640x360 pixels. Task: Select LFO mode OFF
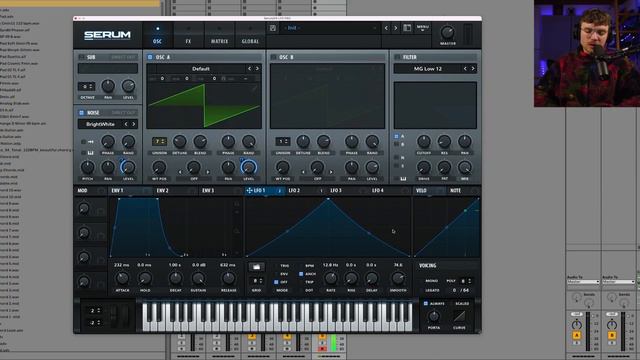(276, 282)
